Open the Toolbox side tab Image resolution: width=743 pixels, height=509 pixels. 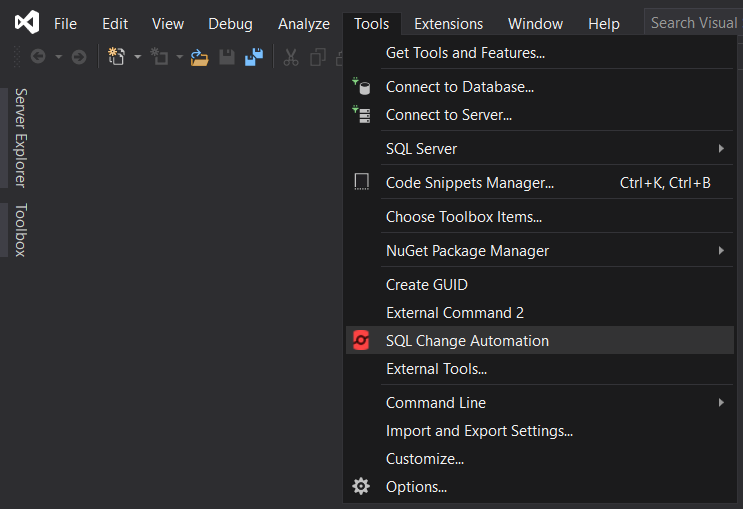coord(19,229)
